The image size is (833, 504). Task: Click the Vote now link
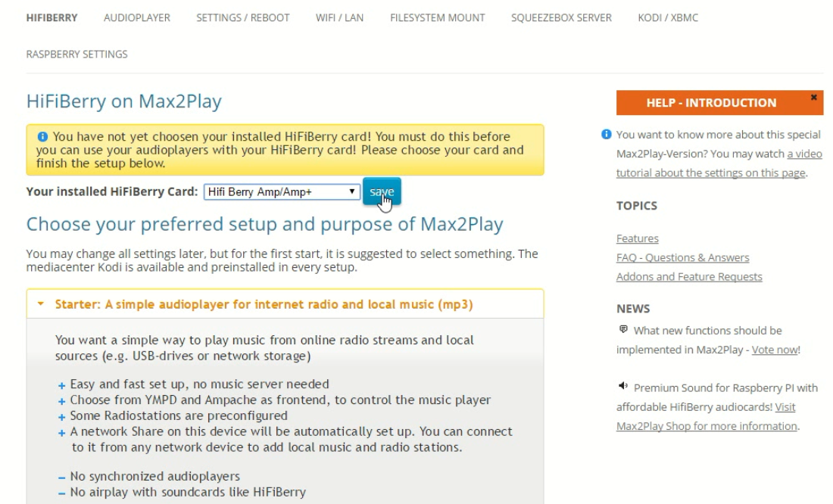775,350
